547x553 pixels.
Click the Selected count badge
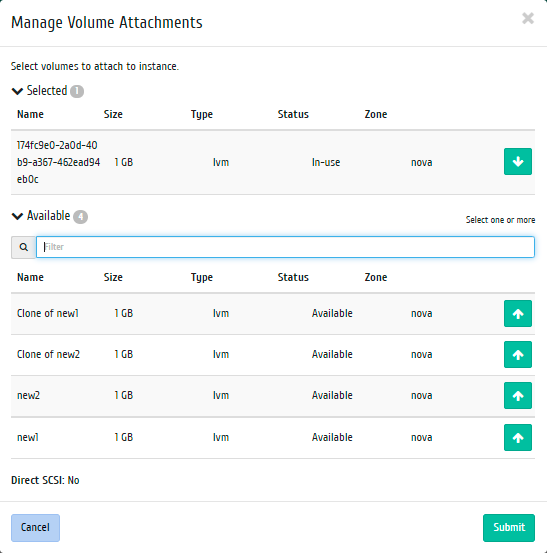pos(77,91)
